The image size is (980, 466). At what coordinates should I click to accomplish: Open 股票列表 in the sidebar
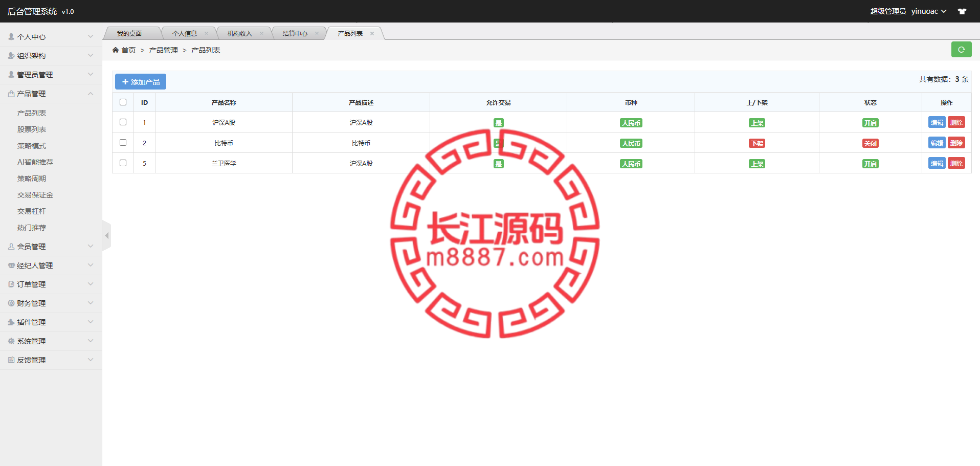32,129
